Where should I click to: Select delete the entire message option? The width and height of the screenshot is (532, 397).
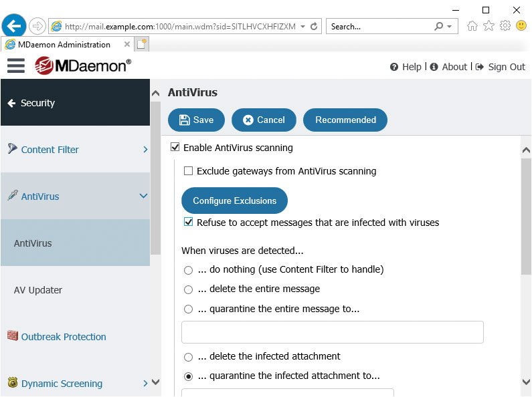point(188,289)
